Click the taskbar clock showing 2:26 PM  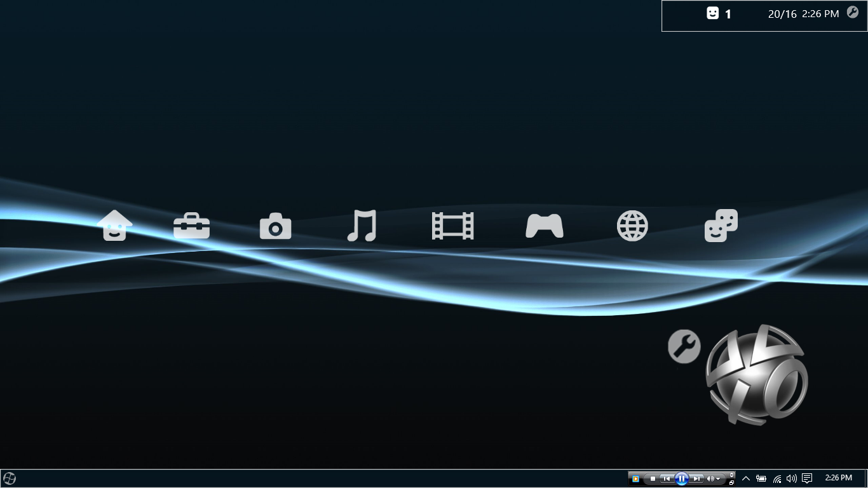click(838, 478)
